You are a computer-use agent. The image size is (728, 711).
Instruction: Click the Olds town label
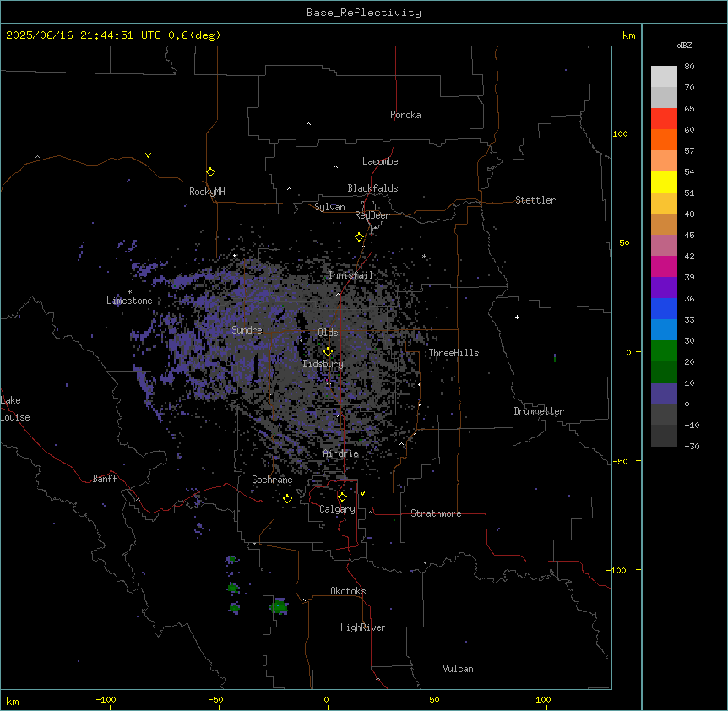pyautogui.click(x=328, y=333)
